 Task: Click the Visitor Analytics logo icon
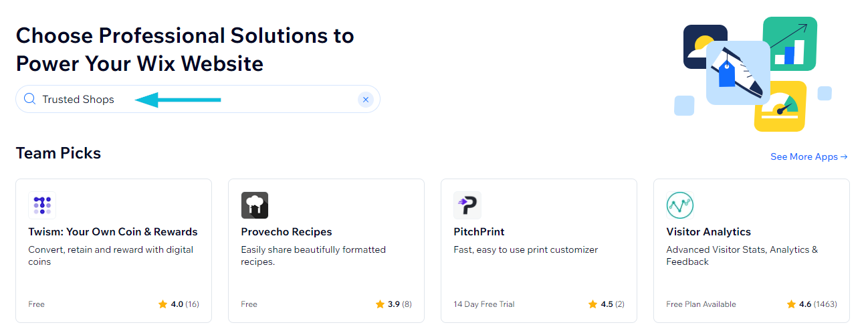coord(680,205)
